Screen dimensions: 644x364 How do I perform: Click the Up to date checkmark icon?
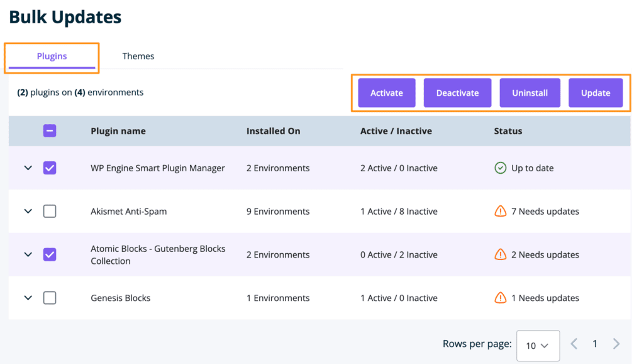[501, 168]
